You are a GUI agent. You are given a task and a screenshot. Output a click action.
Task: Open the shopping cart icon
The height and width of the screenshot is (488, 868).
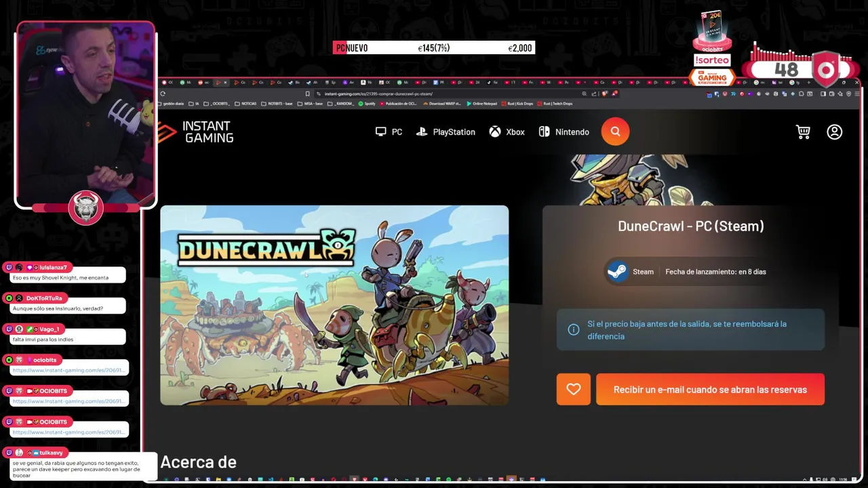point(803,131)
